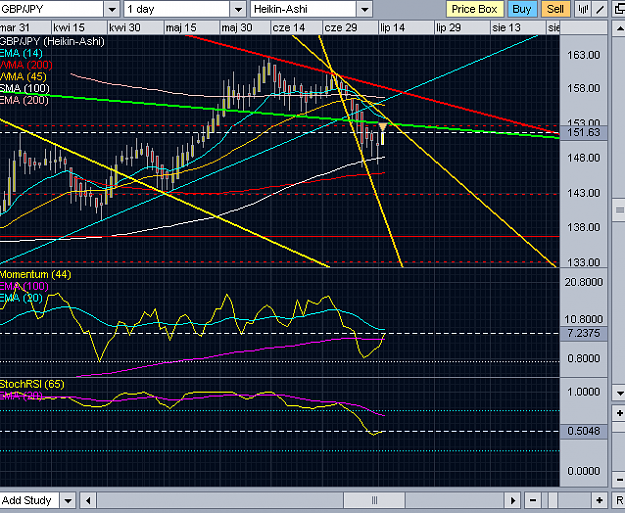
Task: Click the GBP/JPY (Heikin-Ashi) chart legend label
Action: pos(52,41)
